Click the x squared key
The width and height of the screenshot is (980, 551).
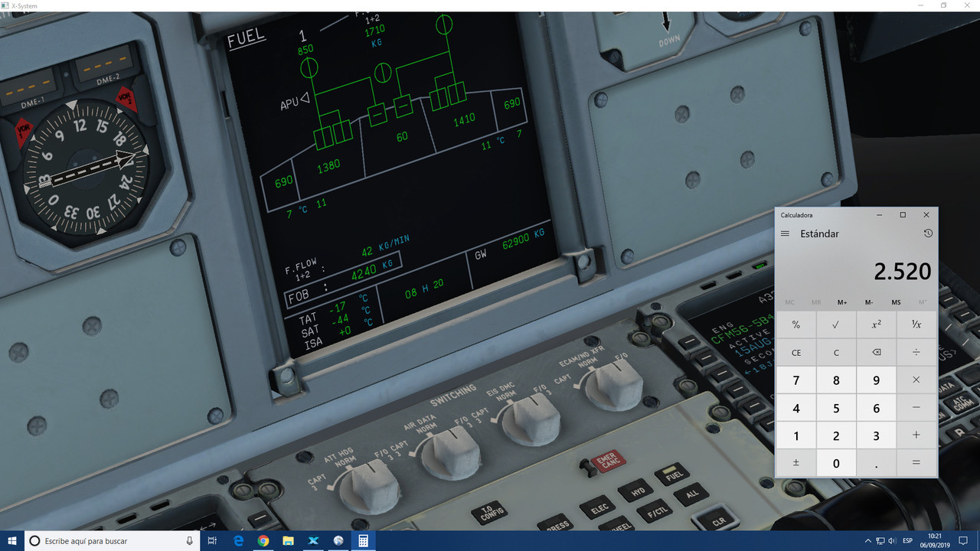click(877, 324)
